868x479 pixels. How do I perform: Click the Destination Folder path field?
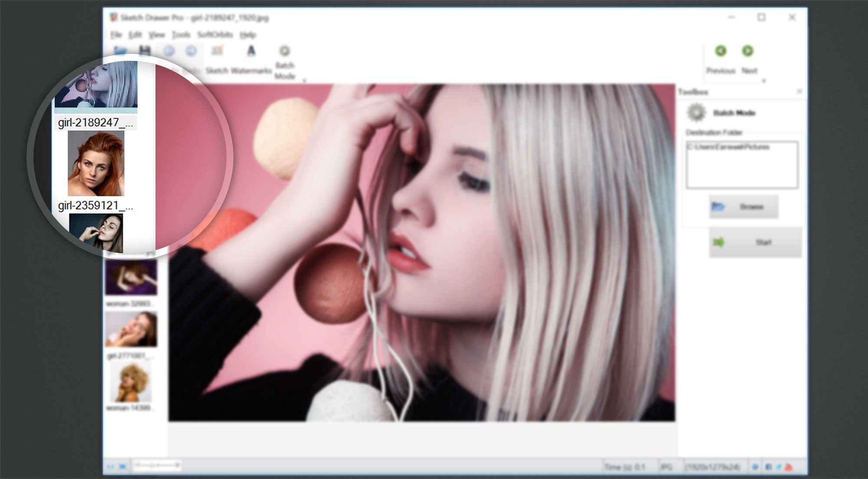[x=742, y=165]
